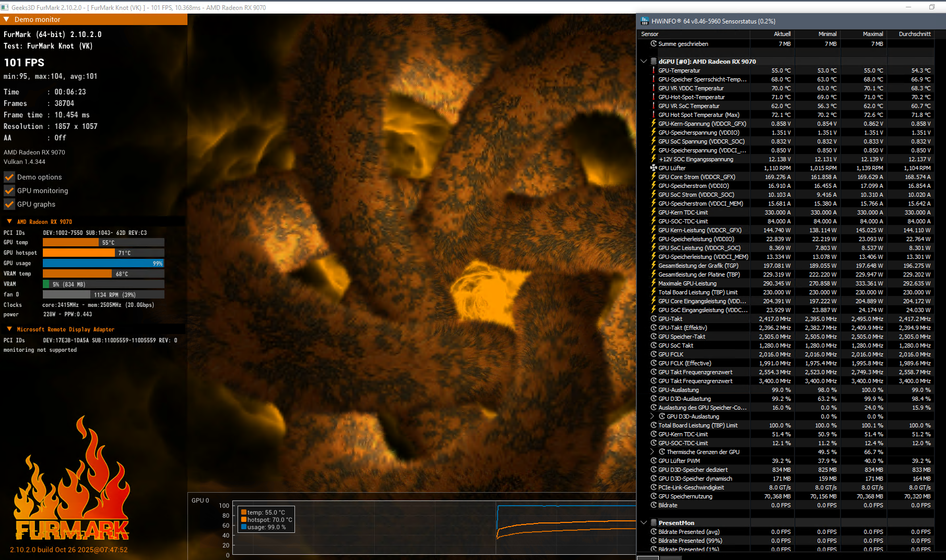Image resolution: width=946 pixels, height=560 pixels.
Task: Click the clock icon for PCIe-Link-Geschwindigkeit
Action: (x=653, y=487)
